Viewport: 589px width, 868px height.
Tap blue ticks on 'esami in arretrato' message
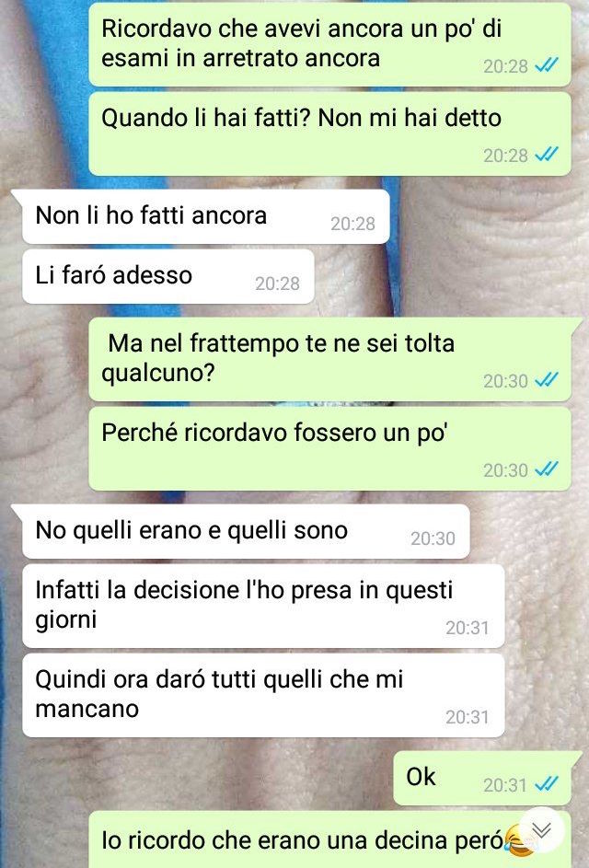[x=547, y=65]
